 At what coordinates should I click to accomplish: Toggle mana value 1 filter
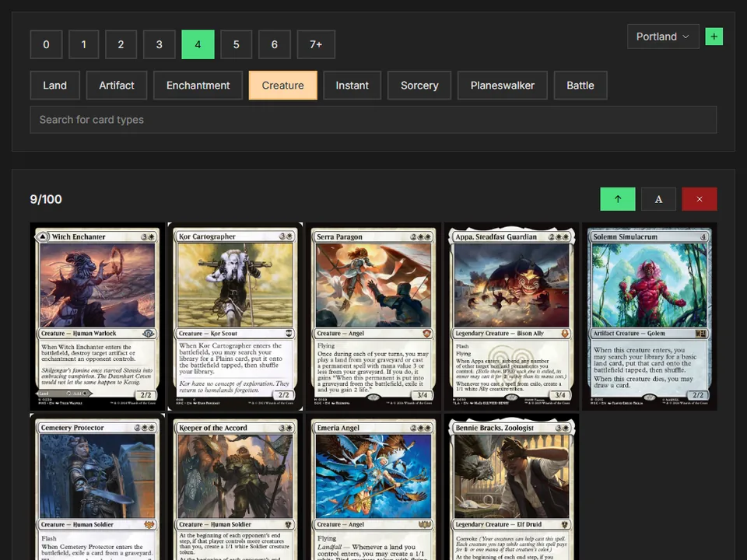pos(84,44)
